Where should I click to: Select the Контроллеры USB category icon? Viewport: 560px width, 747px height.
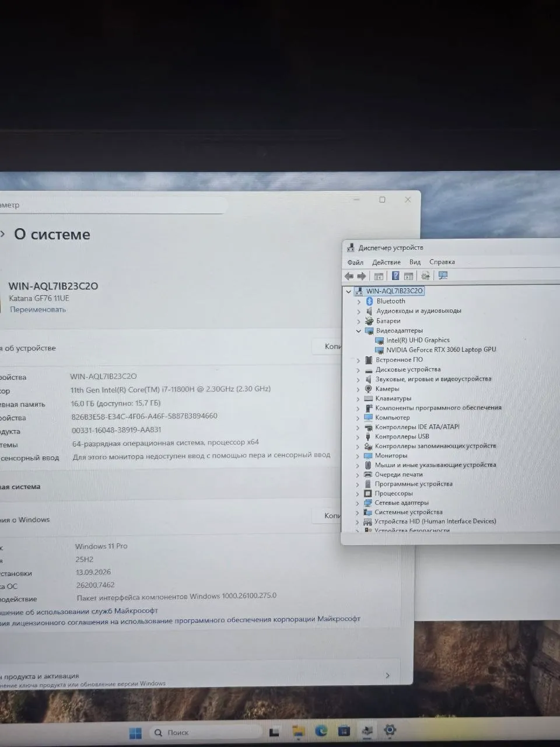coord(368,437)
